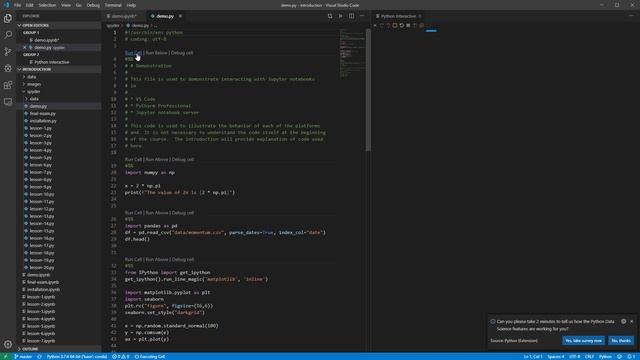Open the Remote Explorer activity bar icon

[8, 102]
